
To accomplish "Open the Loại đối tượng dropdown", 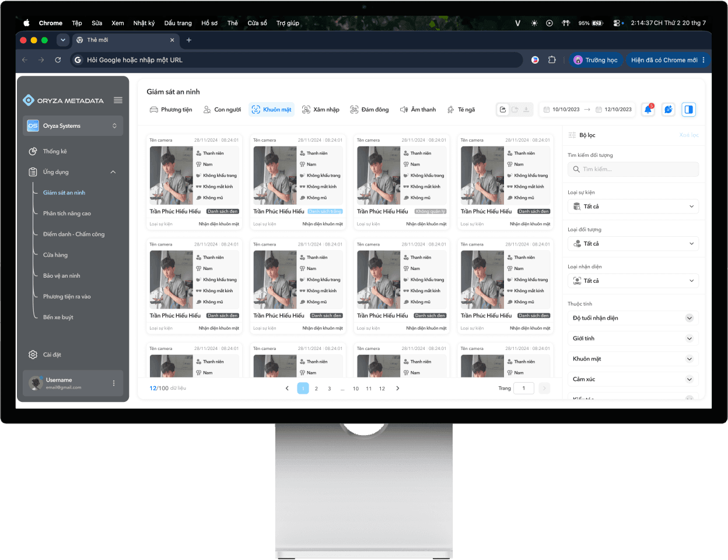I will pyautogui.click(x=633, y=244).
